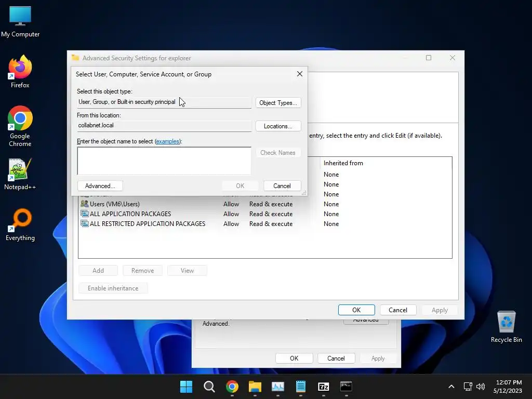Click Apply in the background Properties dialog
This screenshot has height=399, width=532.
pos(378,358)
